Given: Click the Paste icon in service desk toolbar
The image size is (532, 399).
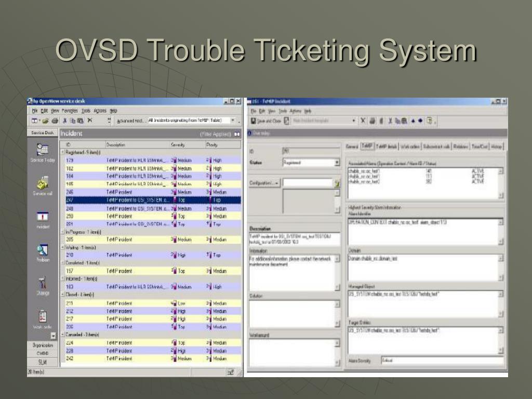Looking at the screenshot, I should (x=80, y=121).
